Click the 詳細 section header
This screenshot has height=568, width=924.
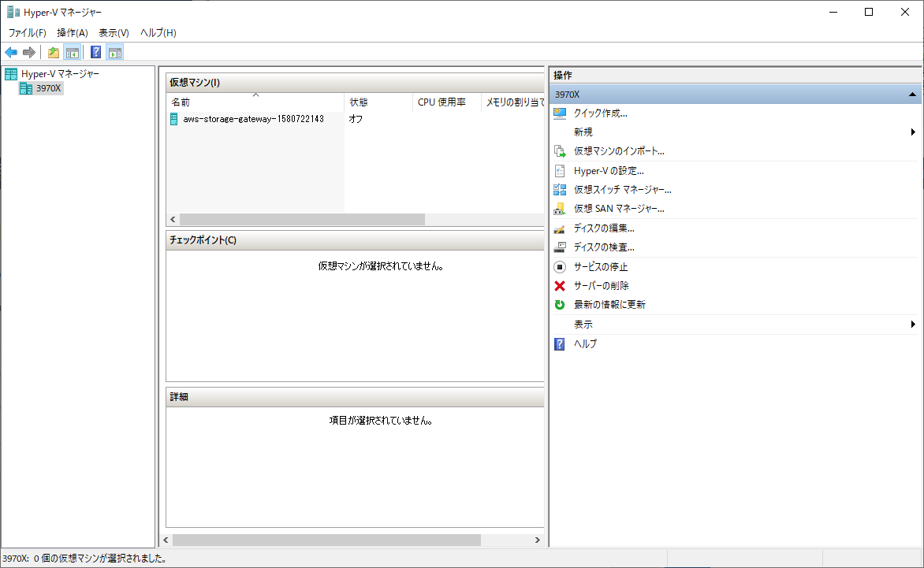pos(356,397)
